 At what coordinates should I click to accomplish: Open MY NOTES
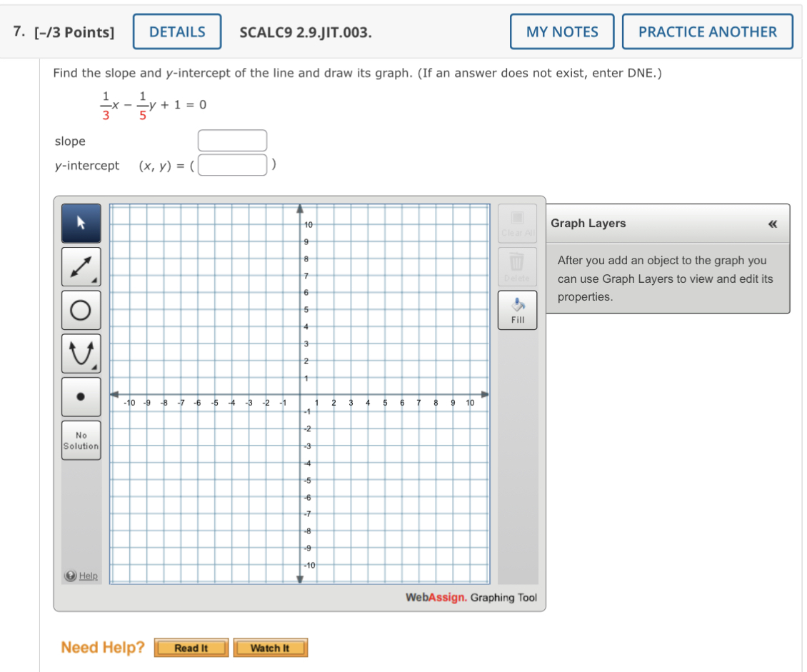562,31
